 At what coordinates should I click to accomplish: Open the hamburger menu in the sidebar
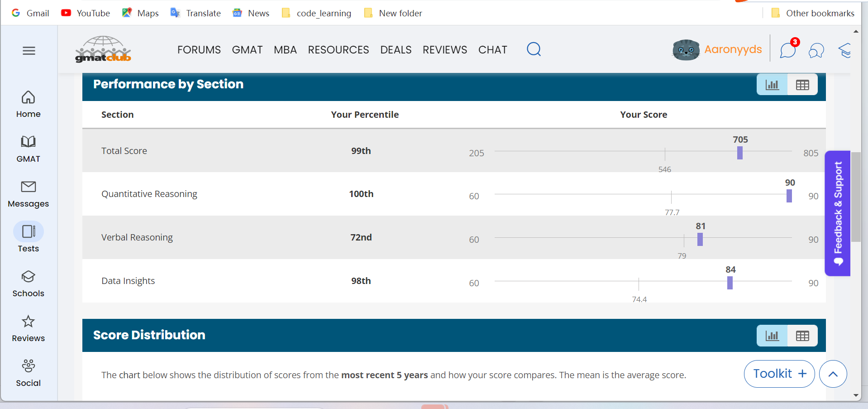pos(29,51)
